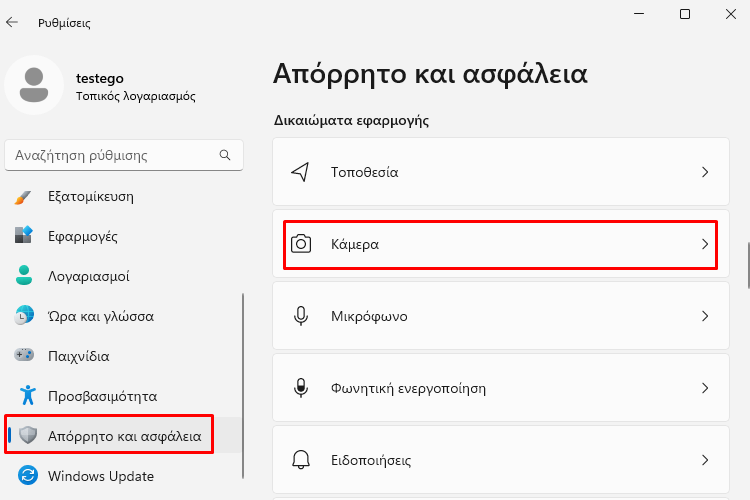The height and width of the screenshot is (500, 750).
Task: Click the Προσβασιμότητα accessibility icon
Action: 28,395
